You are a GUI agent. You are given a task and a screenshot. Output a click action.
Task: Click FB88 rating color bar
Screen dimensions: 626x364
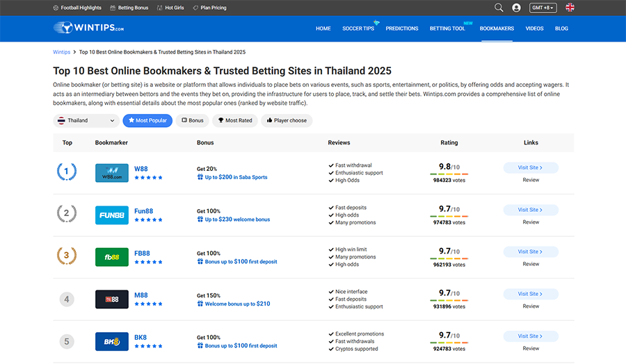[x=449, y=258]
